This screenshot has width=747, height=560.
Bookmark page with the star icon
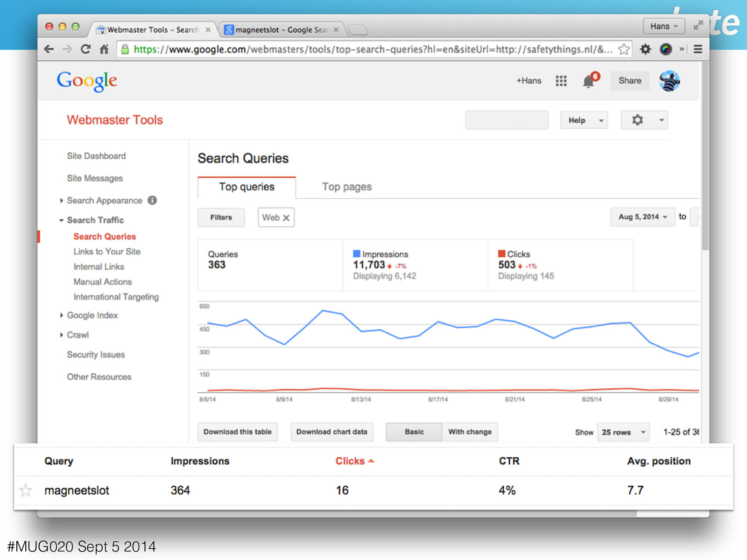click(624, 49)
